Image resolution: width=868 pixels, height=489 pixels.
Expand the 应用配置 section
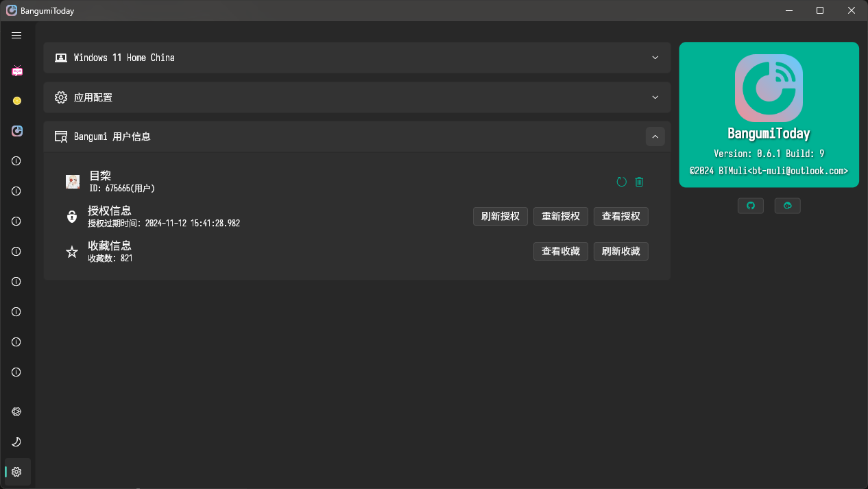tap(655, 97)
